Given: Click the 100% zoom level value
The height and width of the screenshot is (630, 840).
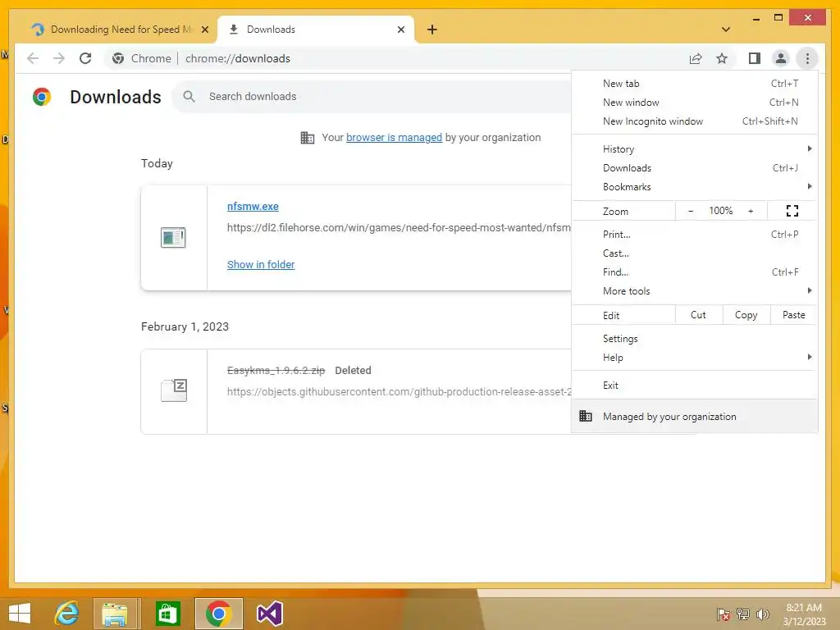Looking at the screenshot, I should [x=720, y=211].
